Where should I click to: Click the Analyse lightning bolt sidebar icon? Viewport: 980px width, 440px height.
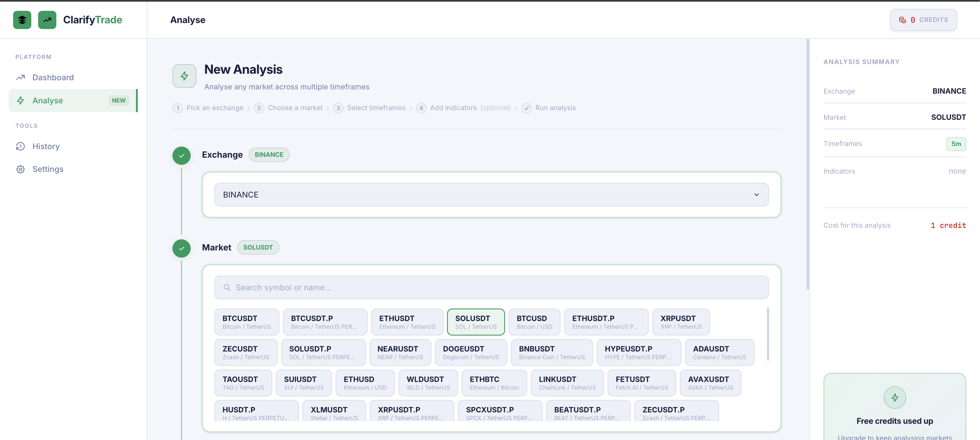click(20, 100)
